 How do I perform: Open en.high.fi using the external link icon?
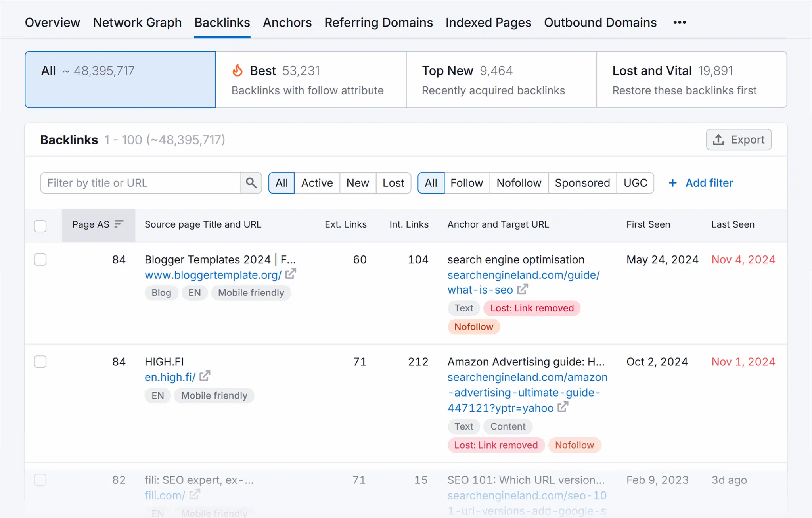(x=205, y=376)
